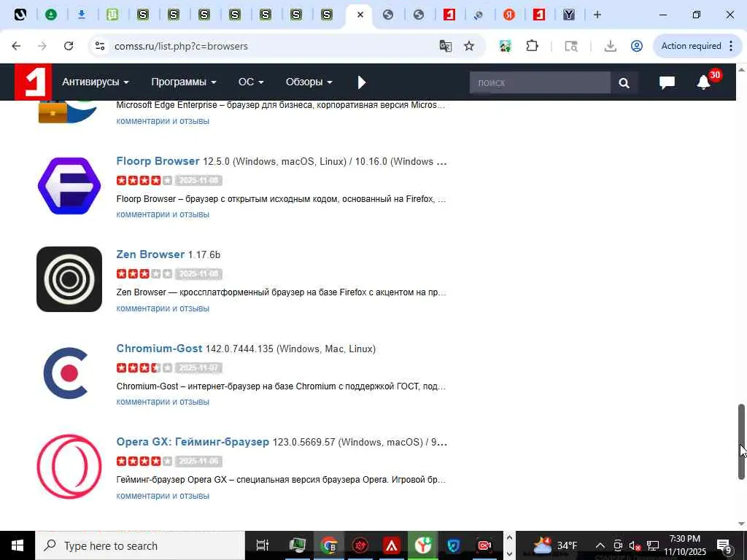
Task: Open the 7:30 PM clock and calendar
Action: click(x=684, y=545)
